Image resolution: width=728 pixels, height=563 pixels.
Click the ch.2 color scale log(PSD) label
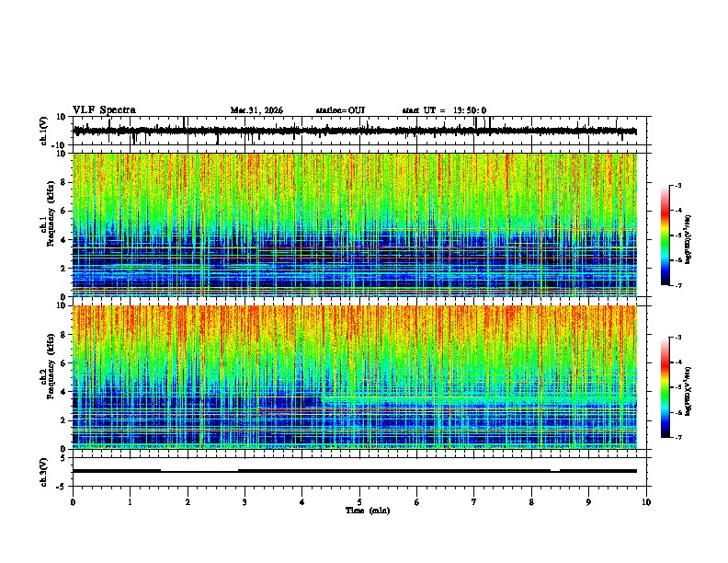coord(688,391)
